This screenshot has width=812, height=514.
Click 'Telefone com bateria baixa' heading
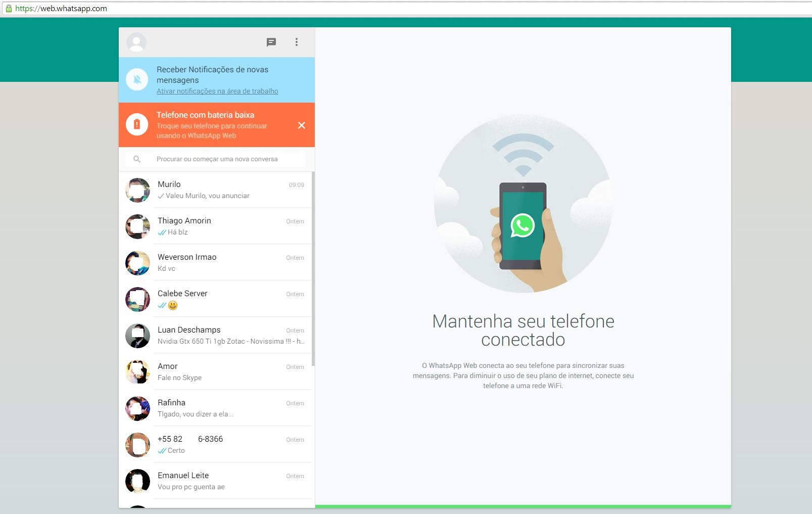[x=205, y=115]
